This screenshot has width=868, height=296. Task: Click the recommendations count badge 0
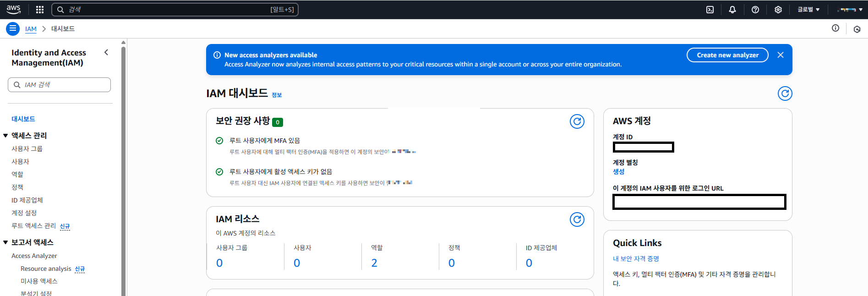click(278, 122)
